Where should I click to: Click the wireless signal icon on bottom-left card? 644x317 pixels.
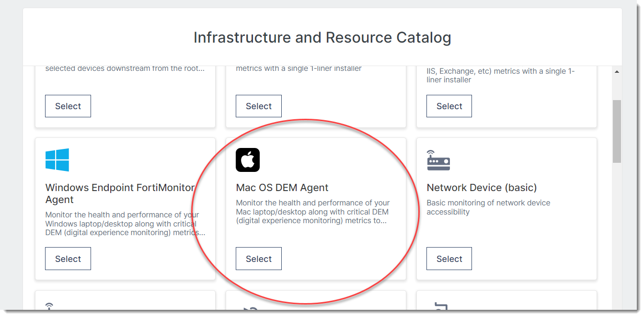[x=49, y=306]
